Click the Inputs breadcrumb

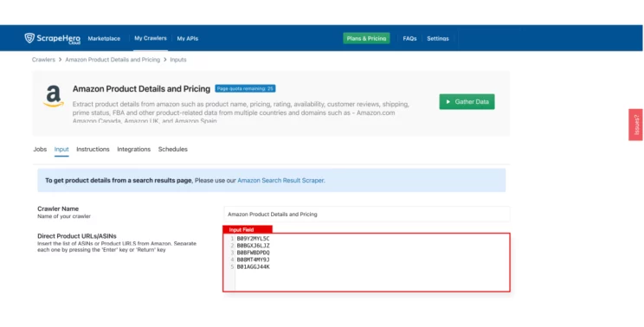(x=178, y=60)
